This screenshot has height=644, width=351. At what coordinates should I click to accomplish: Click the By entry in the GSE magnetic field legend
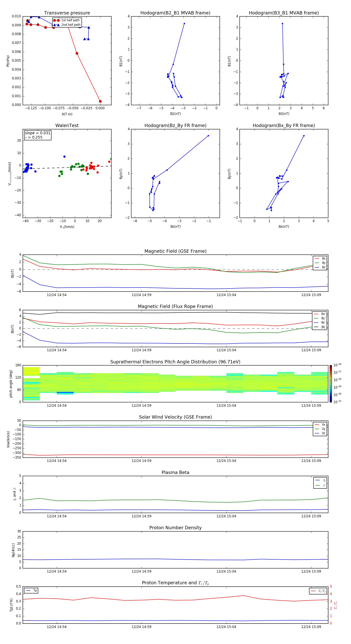[320, 263]
